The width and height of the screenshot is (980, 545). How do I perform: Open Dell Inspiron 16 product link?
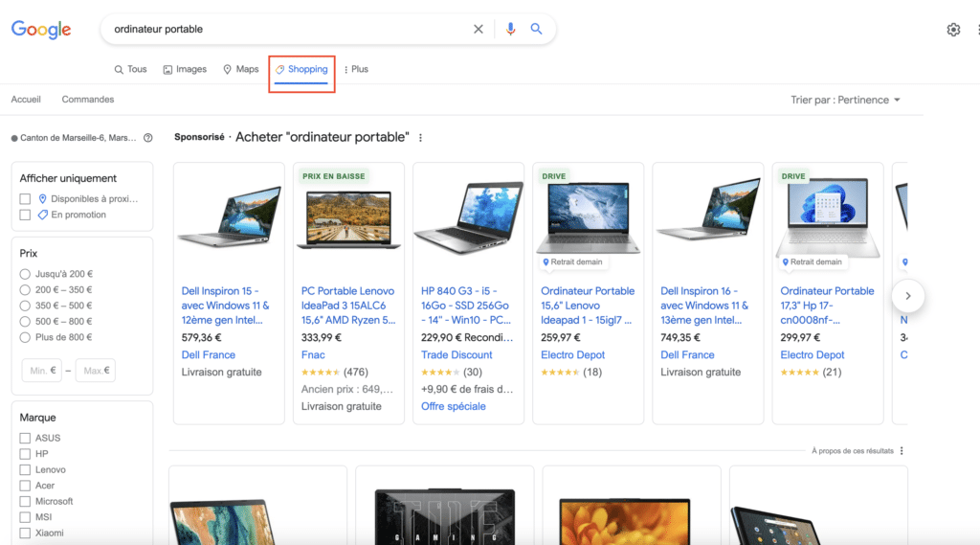click(x=704, y=306)
